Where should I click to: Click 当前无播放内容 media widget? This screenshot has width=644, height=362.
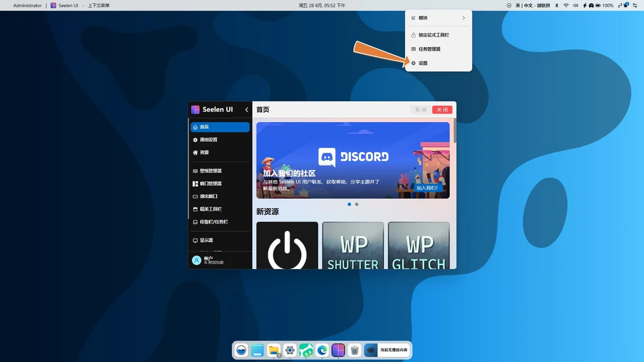pyautogui.click(x=393, y=350)
